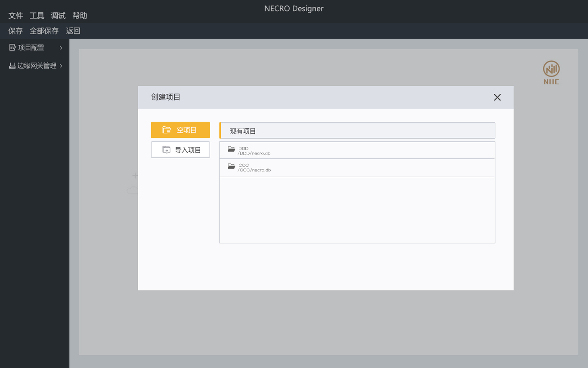Close the 创建项目 dialog
This screenshot has width=588, height=368.
(497, 97)
